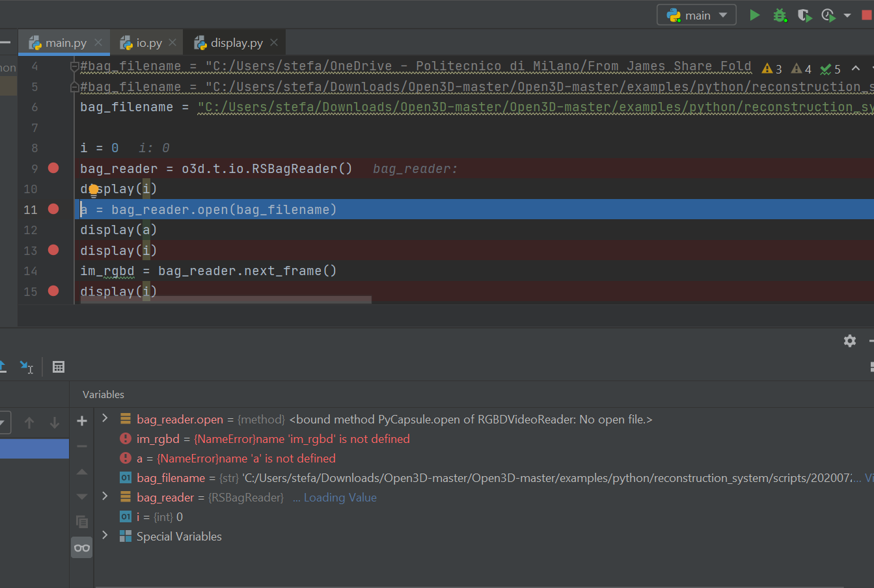Toggle the breakpoint on line 9
The width and height of the screenshot is (874, 588).
pyautogui.click(x=53, y=168)
